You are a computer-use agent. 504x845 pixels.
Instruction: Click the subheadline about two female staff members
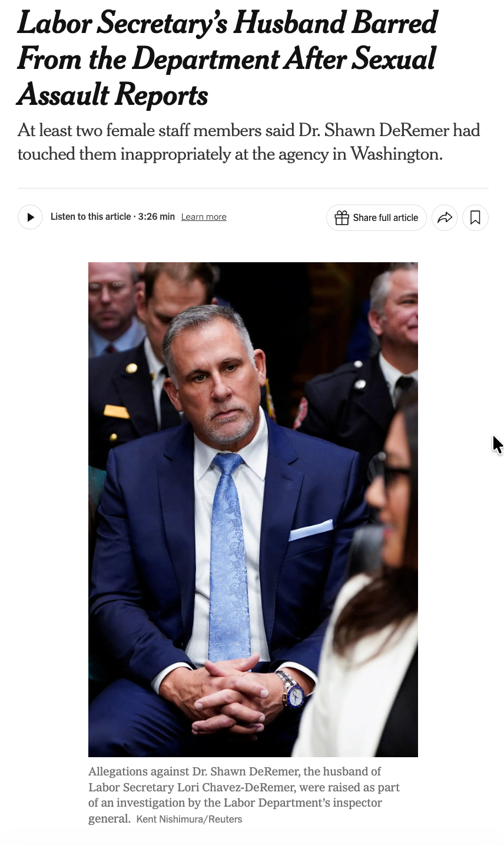pos(249,142)
